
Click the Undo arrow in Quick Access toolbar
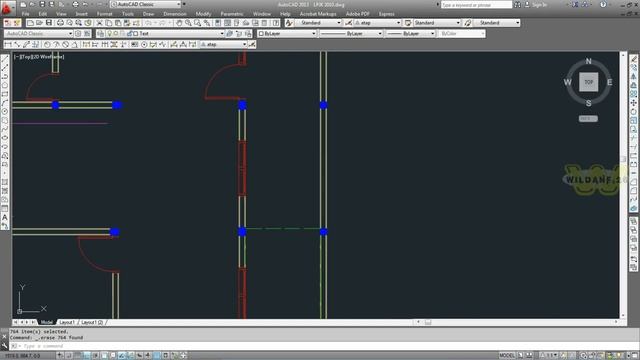tap(85, 4)
